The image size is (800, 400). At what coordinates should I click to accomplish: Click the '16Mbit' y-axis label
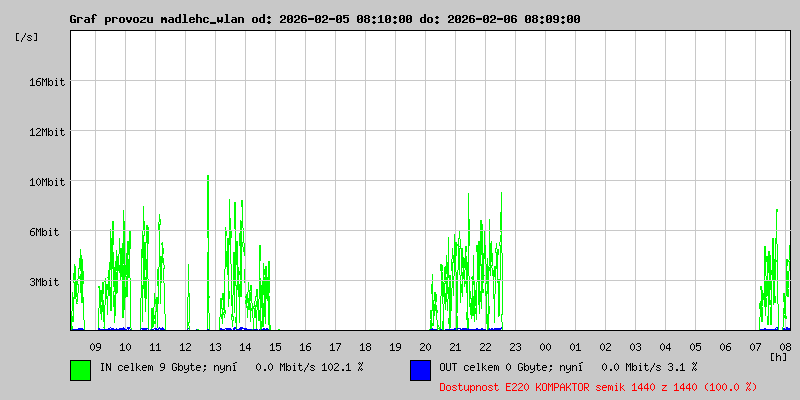coord(46,82)
